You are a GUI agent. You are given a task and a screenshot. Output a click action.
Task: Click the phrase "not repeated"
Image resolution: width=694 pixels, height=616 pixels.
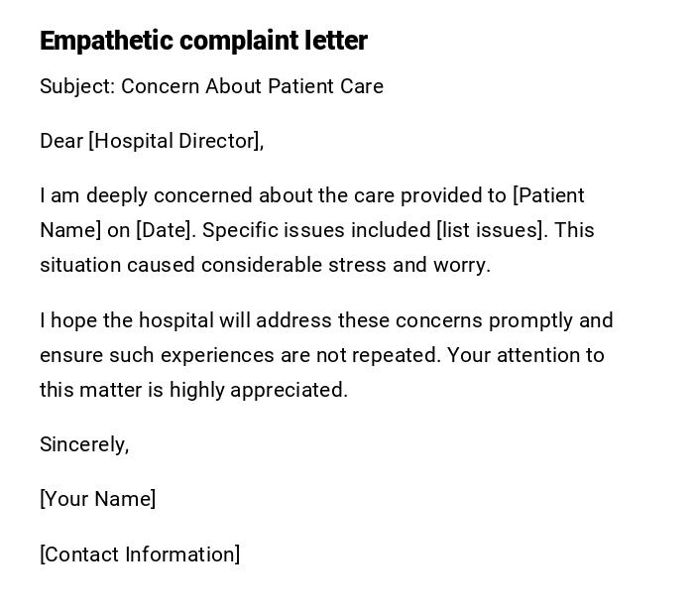click(383, 355)
